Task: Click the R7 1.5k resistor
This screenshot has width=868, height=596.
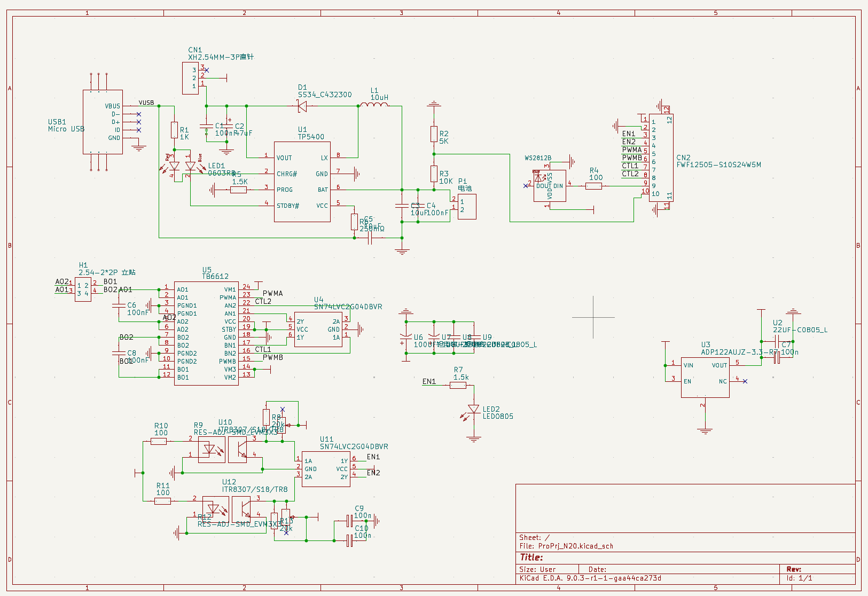Action: coord(458,385)
